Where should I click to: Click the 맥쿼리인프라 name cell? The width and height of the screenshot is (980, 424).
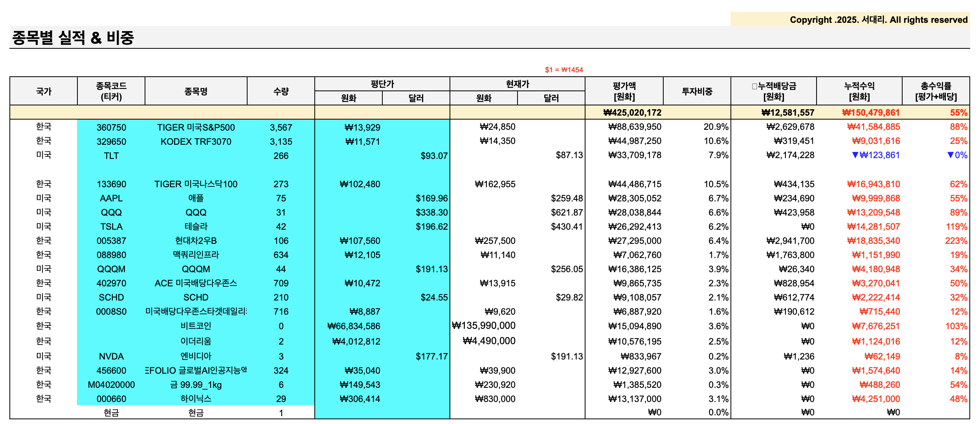coord(196,255)
